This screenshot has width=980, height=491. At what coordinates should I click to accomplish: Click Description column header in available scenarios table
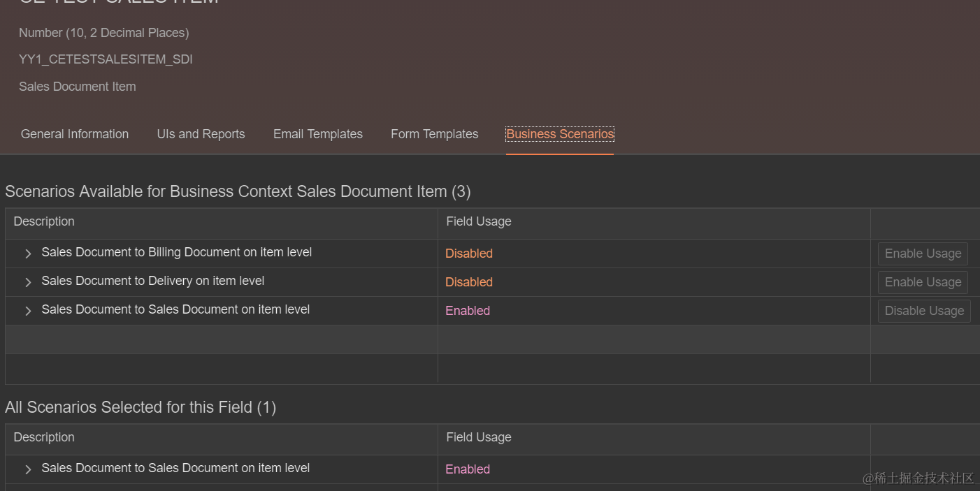coord(44,221)
